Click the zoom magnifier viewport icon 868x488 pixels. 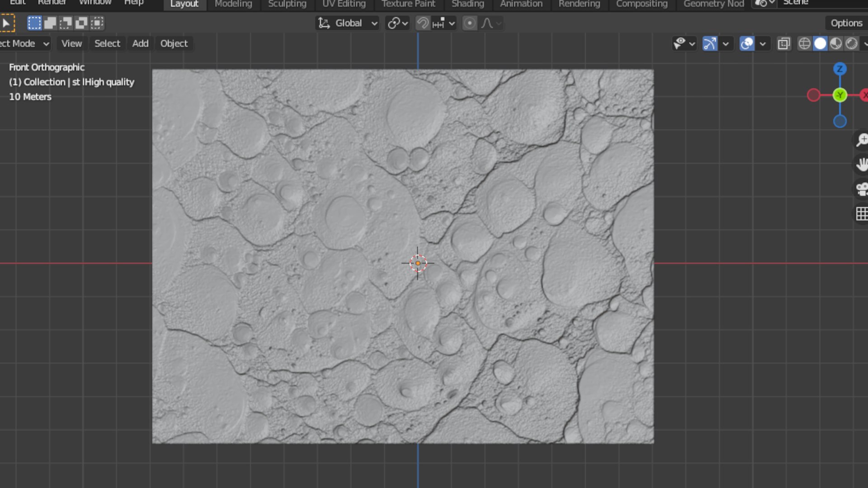coord(861,140)
